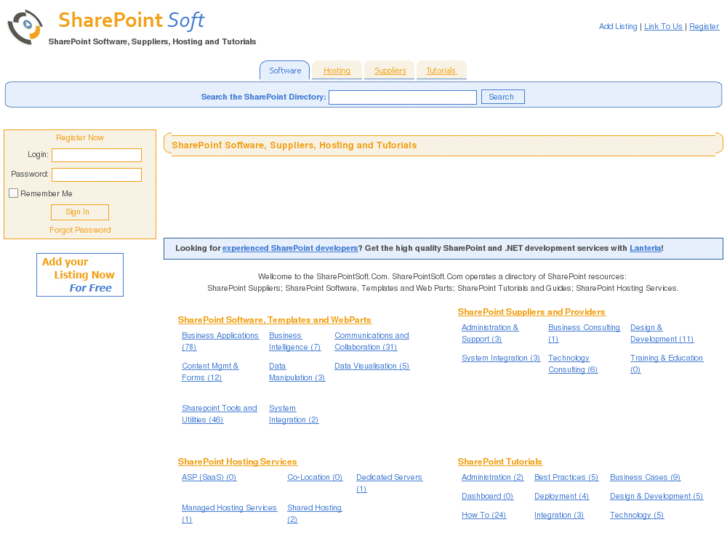Open Business Intelligence (7) category
Screen dimensions: 727x545
[x=294, y=341]
